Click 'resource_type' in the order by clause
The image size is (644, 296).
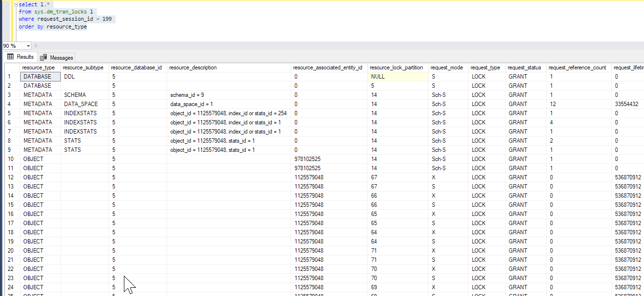67,27
